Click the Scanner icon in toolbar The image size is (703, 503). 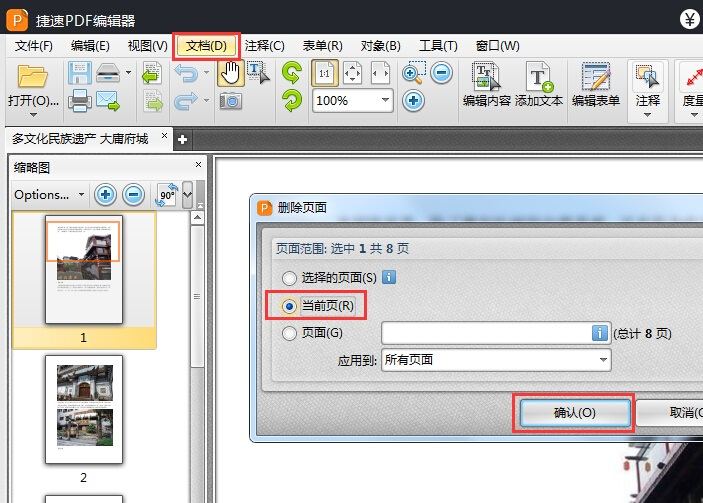coord(108,73)
